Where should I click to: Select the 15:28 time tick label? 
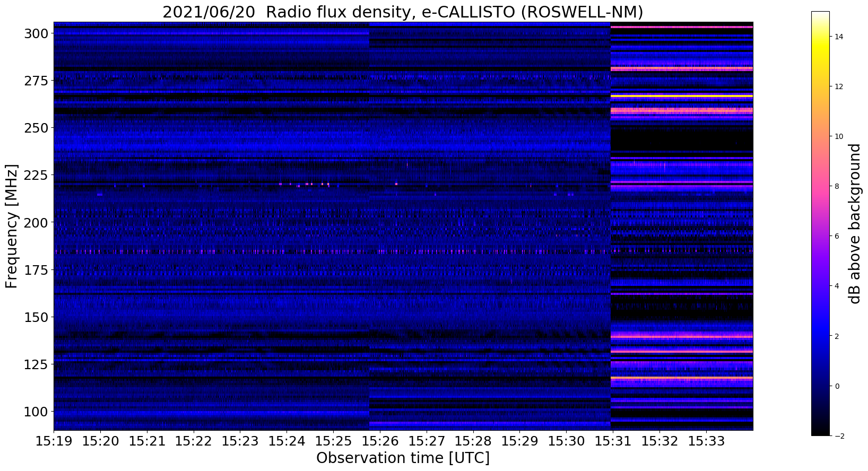click(473, 441)
